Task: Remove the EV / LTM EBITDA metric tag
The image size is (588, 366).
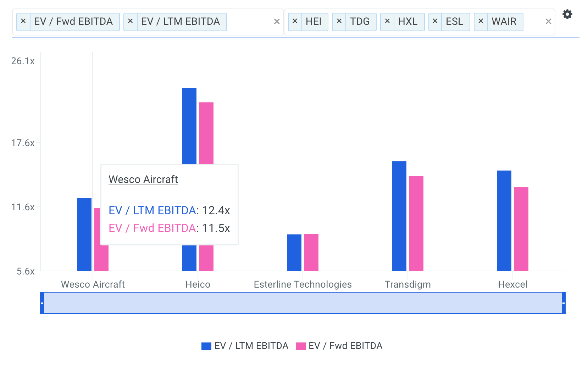Action: tap(131, 22)
